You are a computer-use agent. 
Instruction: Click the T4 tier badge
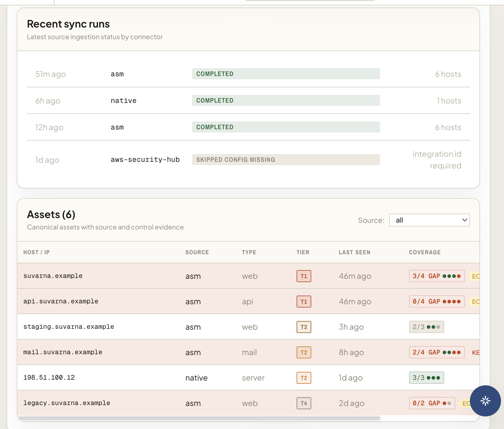pos(304,403)
